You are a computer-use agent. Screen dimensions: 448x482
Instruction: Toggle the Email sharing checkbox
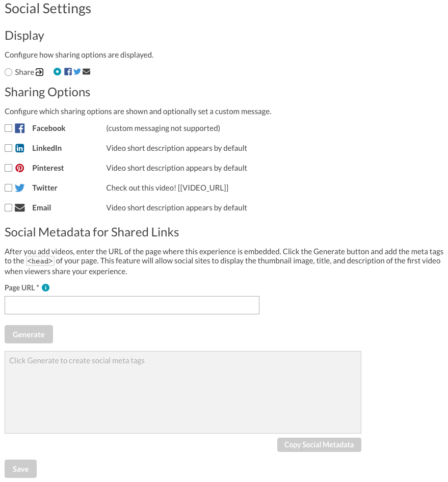[x=9, y=208]
